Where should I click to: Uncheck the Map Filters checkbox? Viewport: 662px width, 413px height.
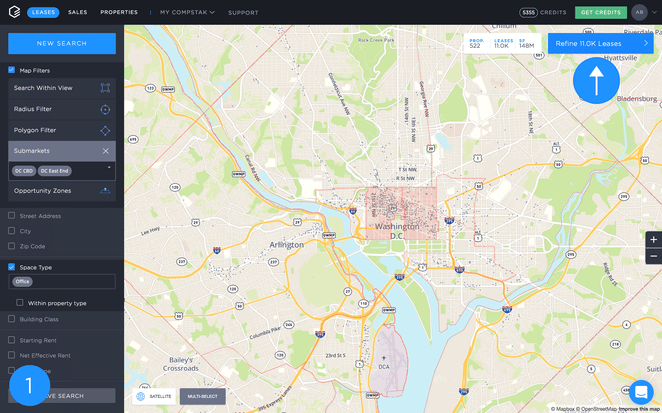pos(12,70)
